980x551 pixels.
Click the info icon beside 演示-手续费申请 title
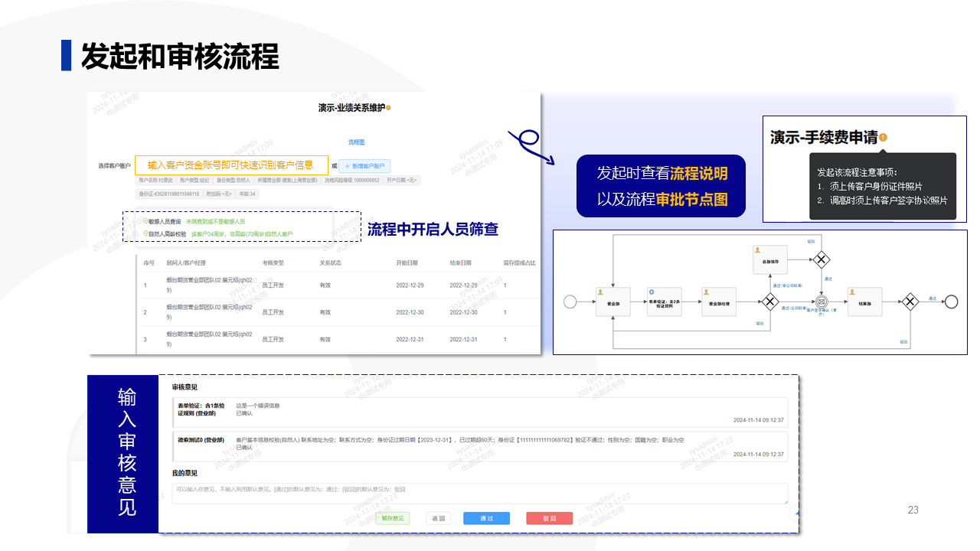pyautogui.click(x=884, y=138)
